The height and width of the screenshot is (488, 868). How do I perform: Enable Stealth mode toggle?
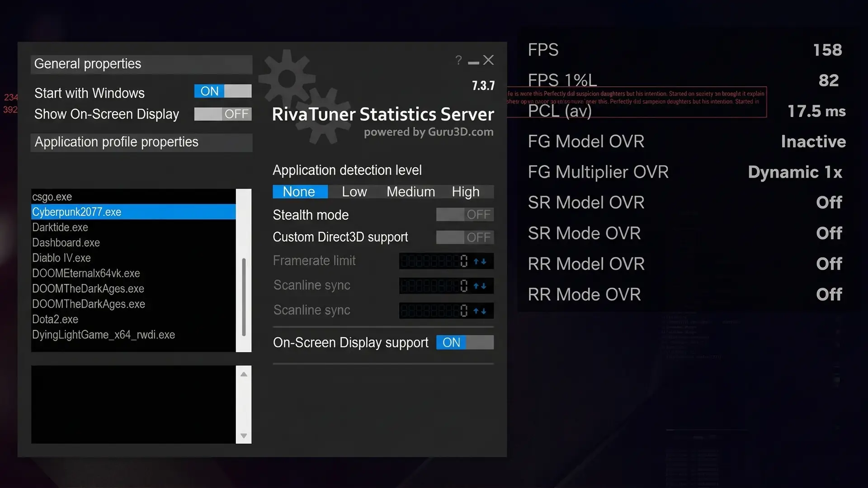465,215
